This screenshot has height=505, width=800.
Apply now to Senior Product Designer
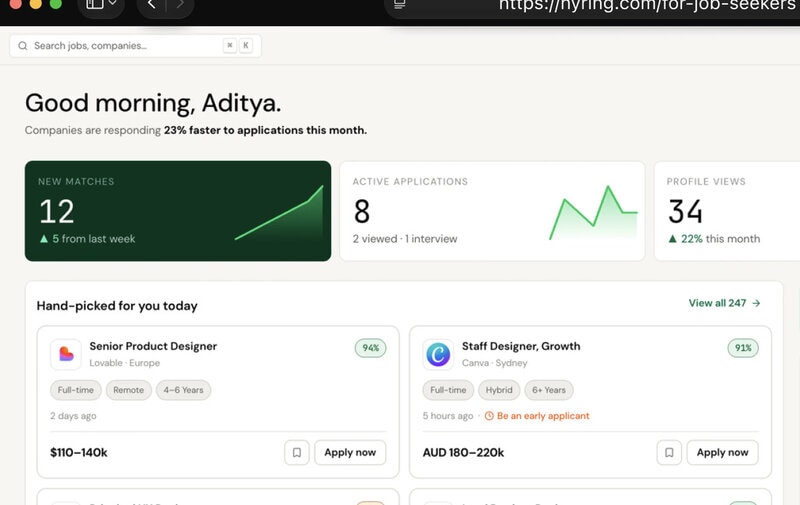pos(350,452)
